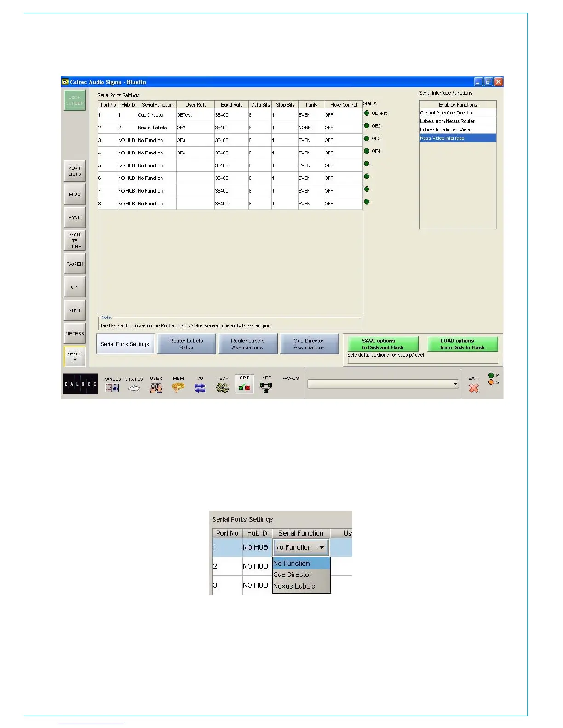
Task: Click the orange S status indicator
Action: tap(491, 382)
